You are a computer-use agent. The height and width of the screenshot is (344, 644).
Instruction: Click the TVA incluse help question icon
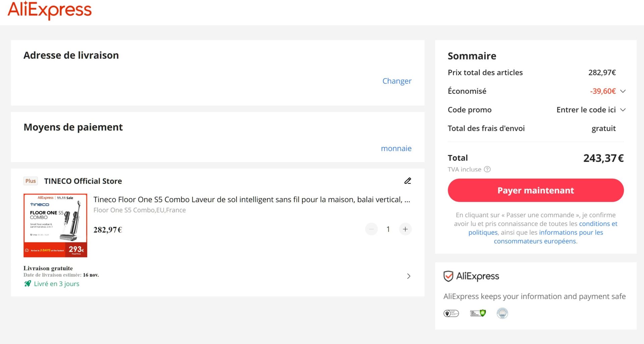click(487, 169)
